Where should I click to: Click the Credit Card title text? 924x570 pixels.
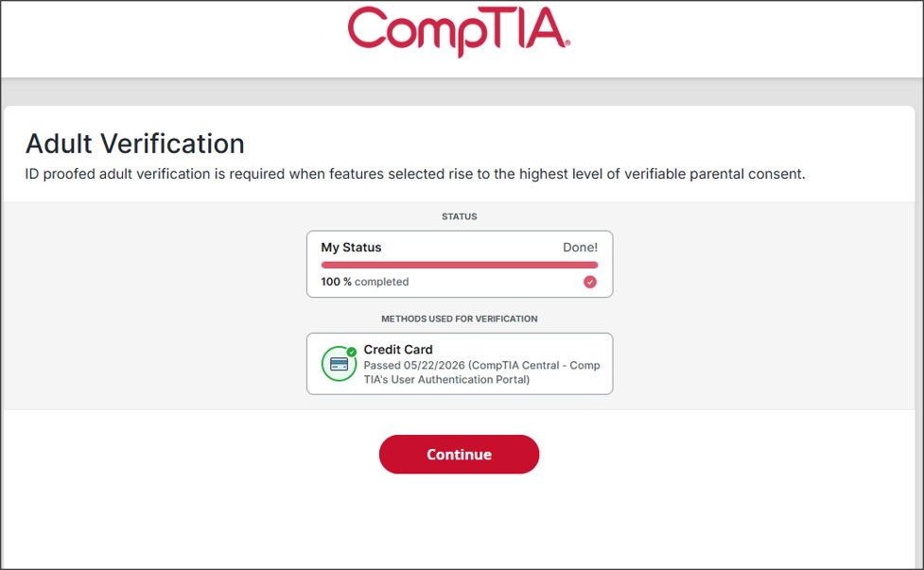[x=398, y=350]
